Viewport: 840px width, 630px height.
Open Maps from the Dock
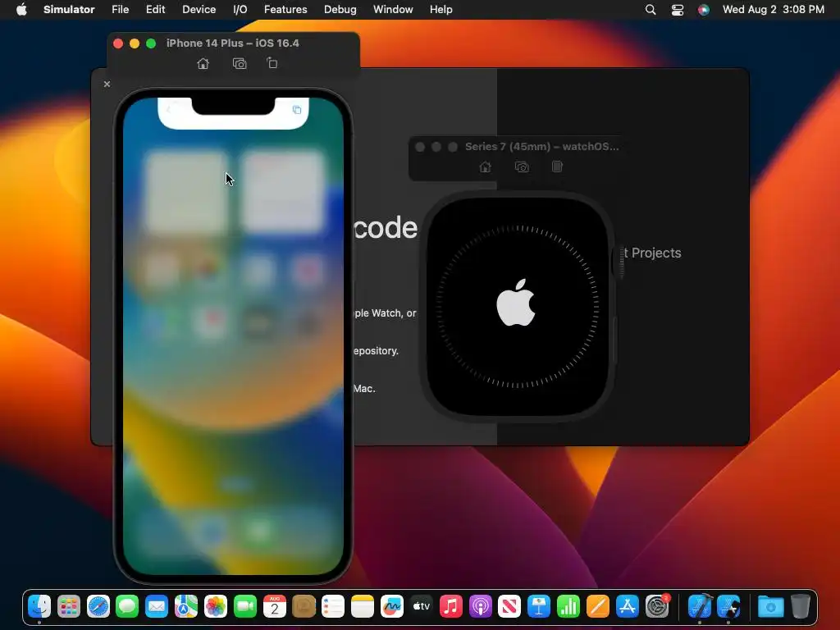[186, 606]
